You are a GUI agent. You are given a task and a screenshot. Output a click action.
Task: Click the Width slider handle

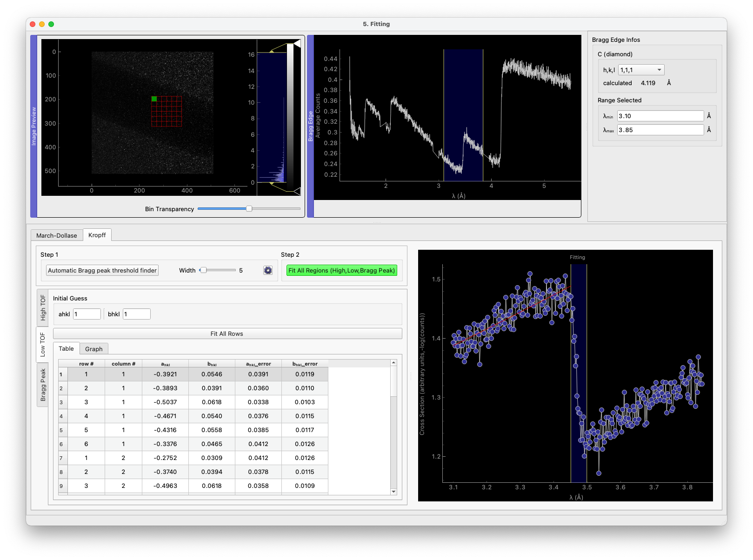tap(203, 270)
